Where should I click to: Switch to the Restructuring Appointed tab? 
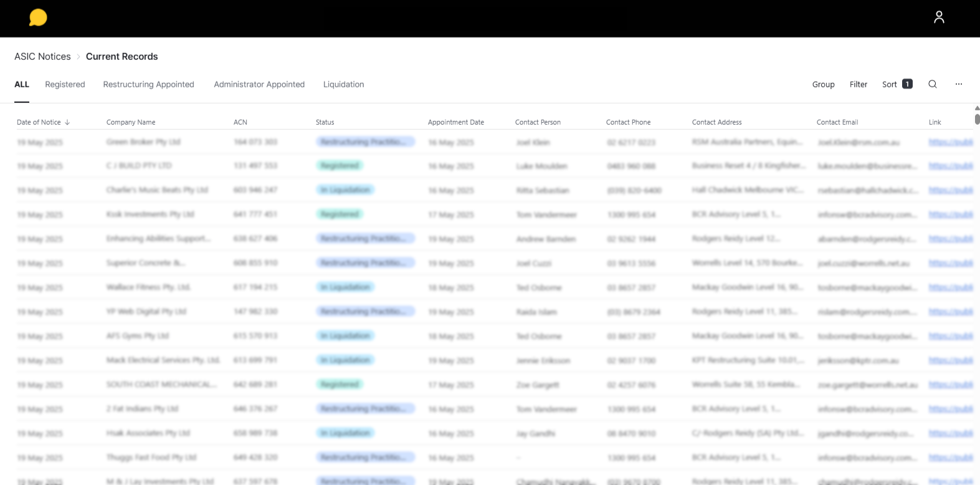pos(148,84)
